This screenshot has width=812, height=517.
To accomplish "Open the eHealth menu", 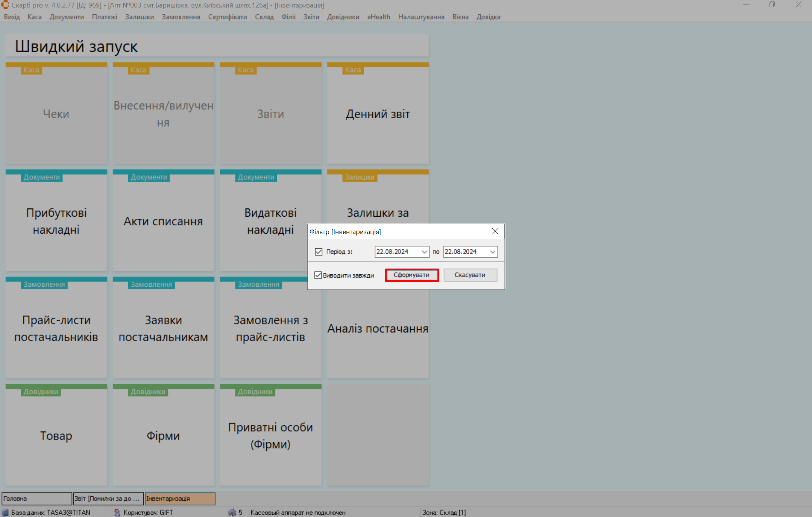I will click(378, 17).
